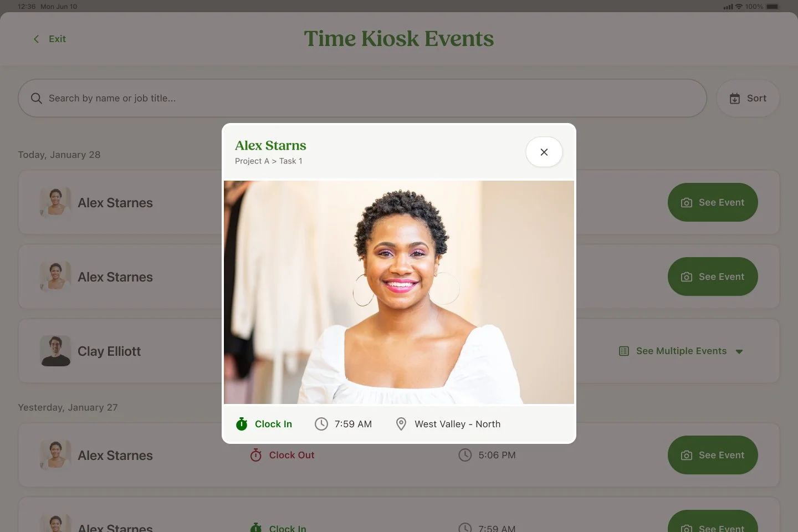Screen dimensions: 798x532
Task: Click the battery icon in status bar
Action: [773, 7]
